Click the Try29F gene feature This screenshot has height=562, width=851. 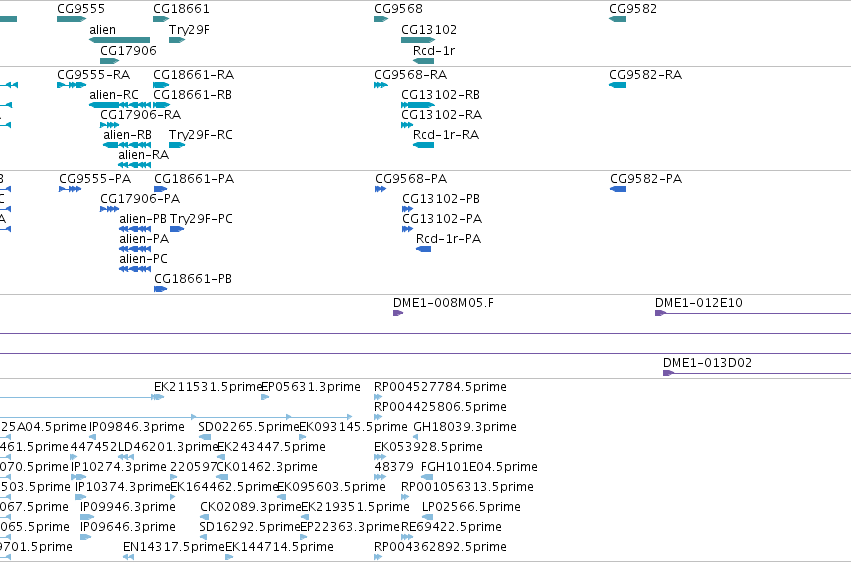click(177, 40)
